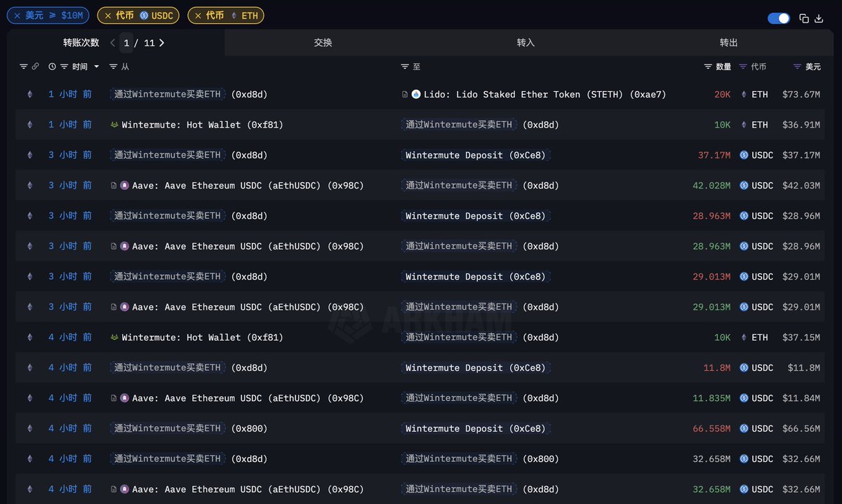The height and width of the screenshot is (504, 842).
Task: Click the Wintermute logo in the $36.91M row
Action: tap(114, 125)
